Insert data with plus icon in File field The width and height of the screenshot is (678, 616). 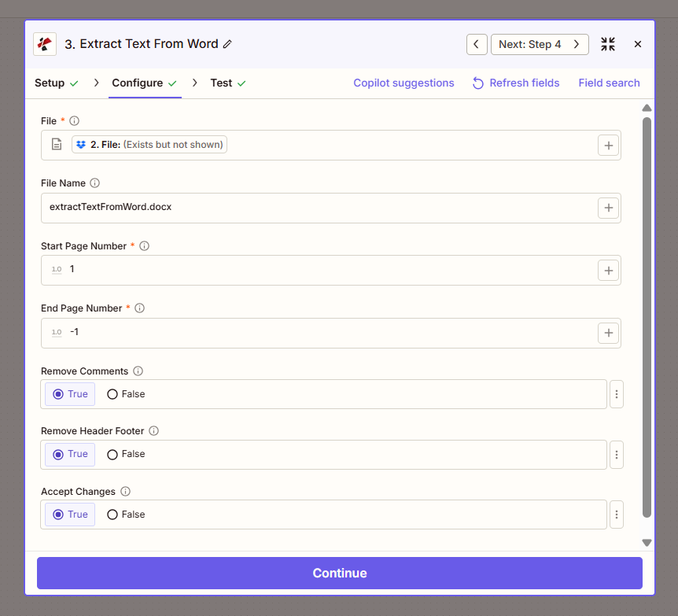[608, 145]
